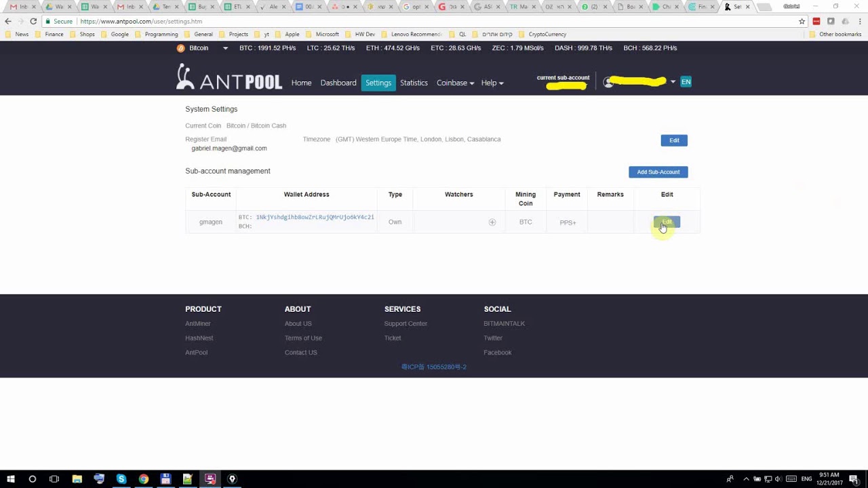Click the taskbar clock showing 9:51 AM
Viewport: 868px width, 488px height.
click(830, 479)
